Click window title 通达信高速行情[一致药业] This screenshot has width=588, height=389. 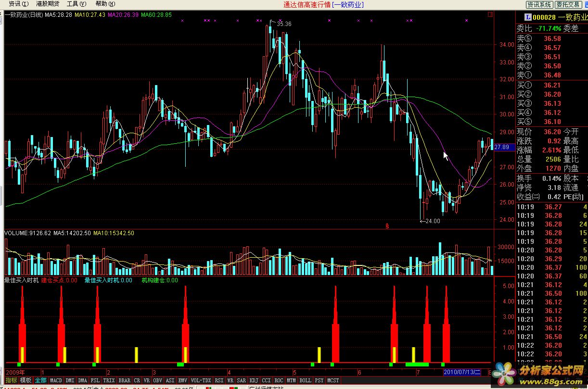[324, 4]
